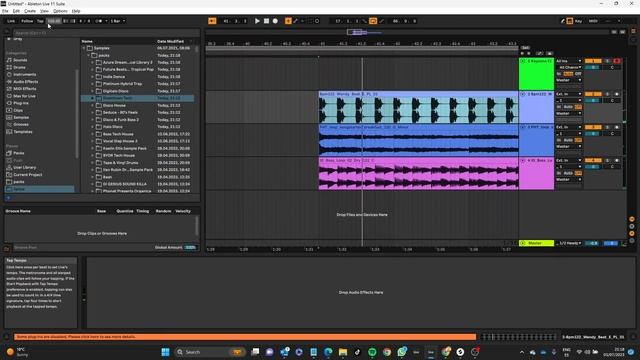Open Spotify from the taskbar

point(372,352)
